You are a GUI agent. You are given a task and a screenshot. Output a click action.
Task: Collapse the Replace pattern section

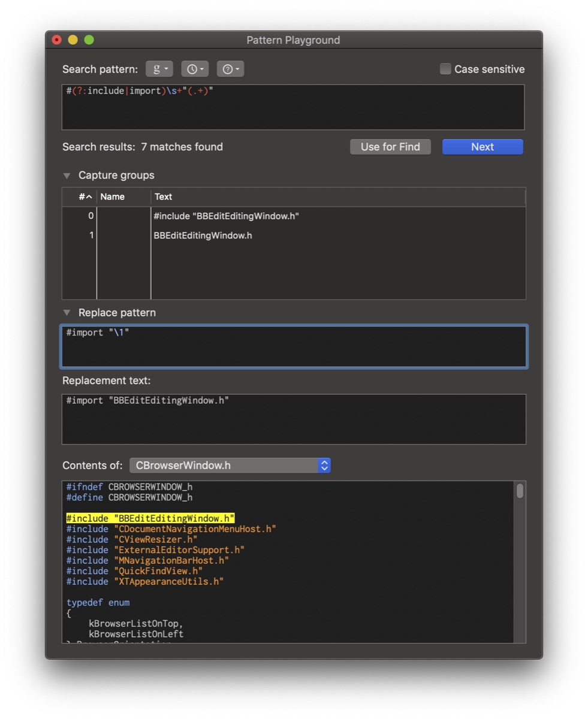[67, 313]
